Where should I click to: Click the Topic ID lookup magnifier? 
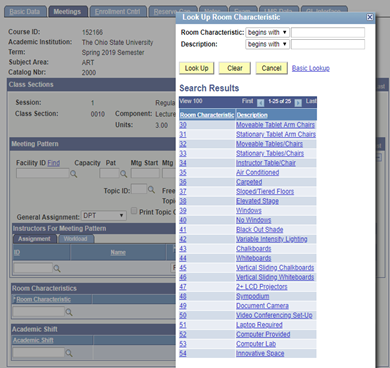pyautogui.click(x=151, y=189)
